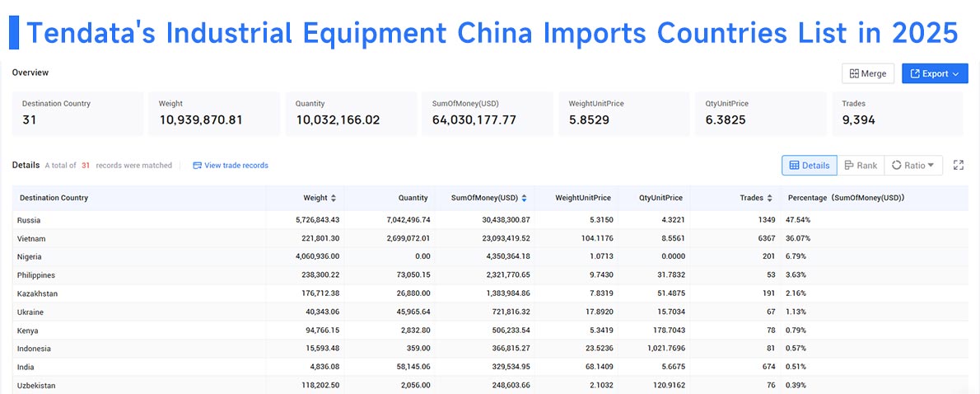
Task: Click the Overview section label
Action: pos(30,73)
